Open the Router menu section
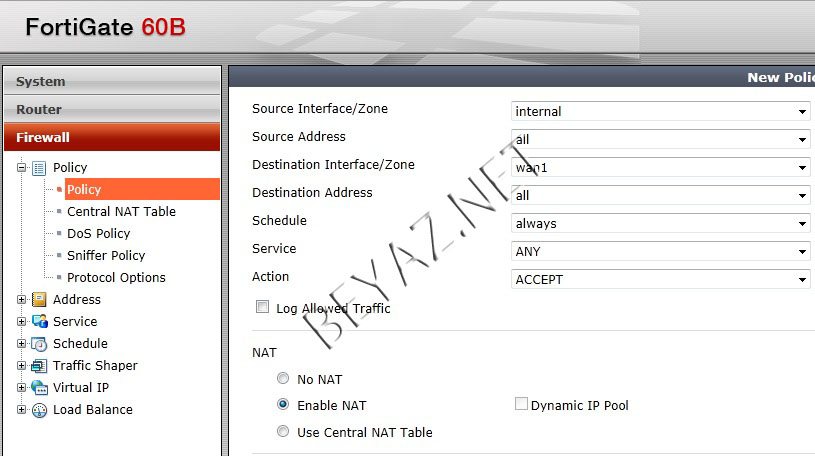This screenshot has height=457, width=815. tap(112, 109)
